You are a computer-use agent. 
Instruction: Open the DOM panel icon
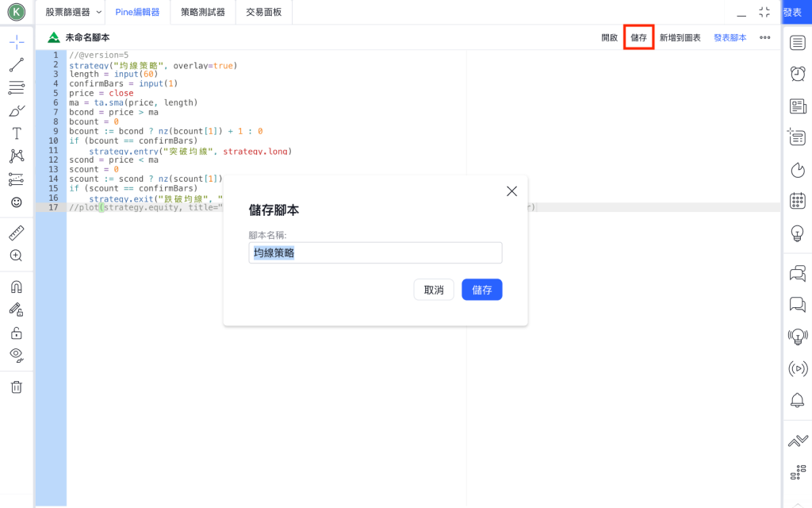click(x=798, y=472)
